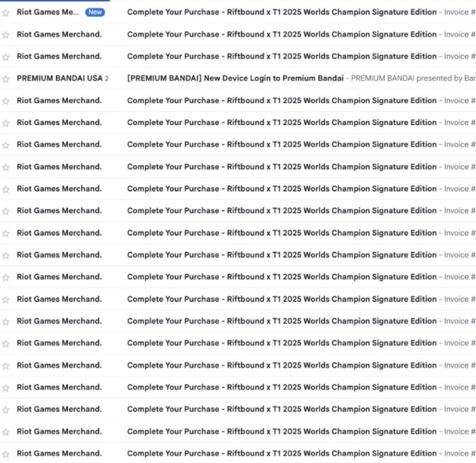Click preview text 'PREMIUM BANDAI presented by'
Image resolution: width=476 pixels, height=463 pixels.
[x=406, y=79]
